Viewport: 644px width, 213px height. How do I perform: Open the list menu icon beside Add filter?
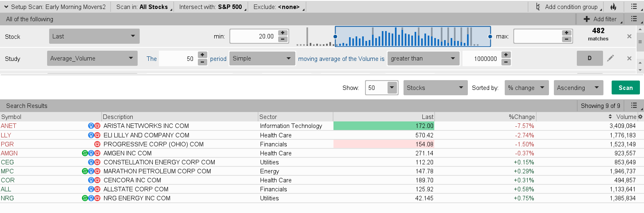[x=634, y=19]
